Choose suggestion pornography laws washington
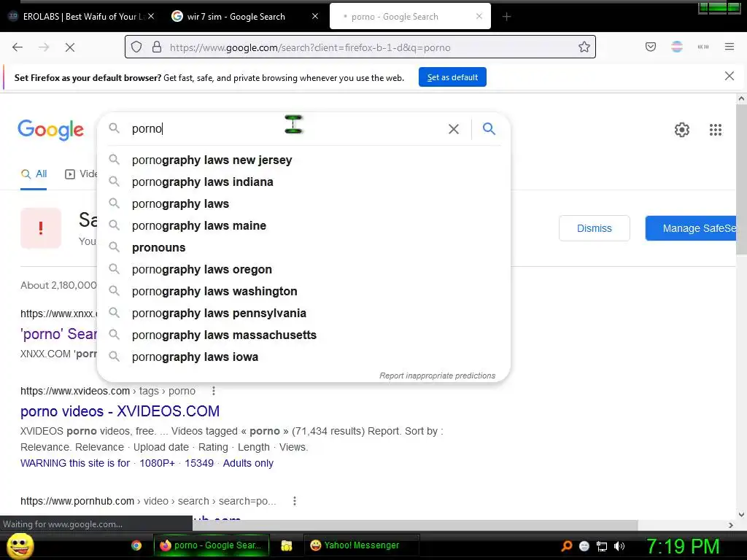 [303, 292]
